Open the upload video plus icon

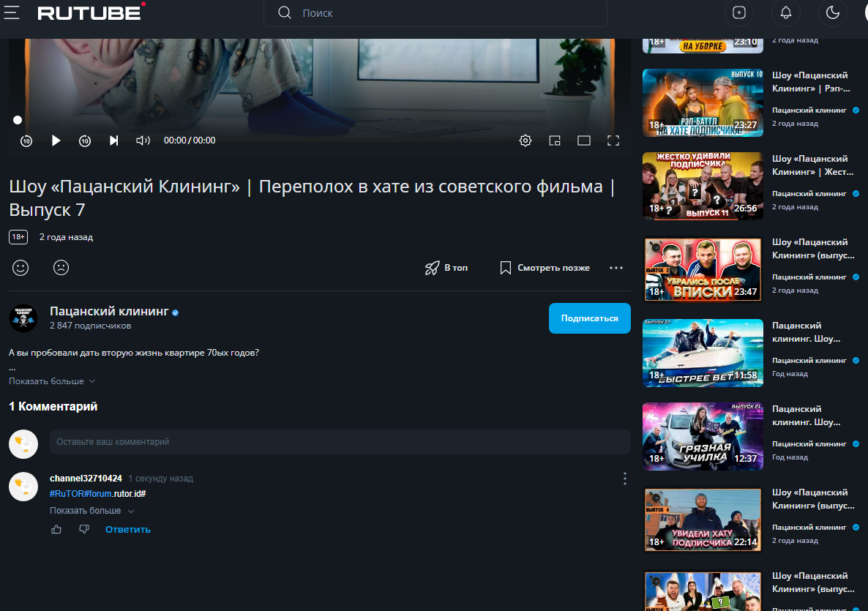(739, 12)
